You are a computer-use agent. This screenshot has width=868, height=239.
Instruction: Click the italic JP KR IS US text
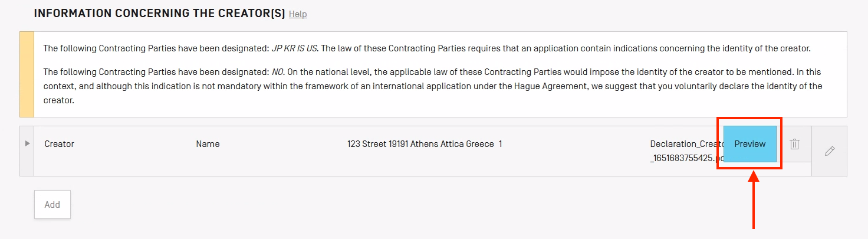(294, 48)
